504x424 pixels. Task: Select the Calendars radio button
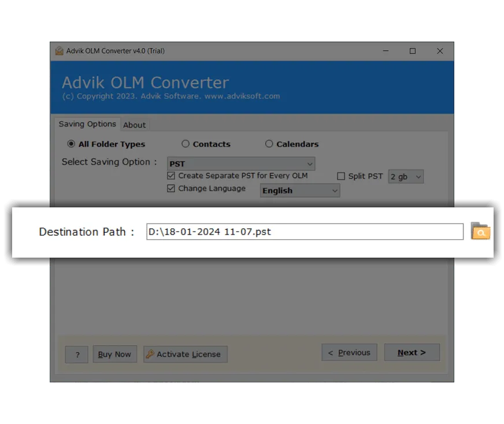tap(269, 144)
